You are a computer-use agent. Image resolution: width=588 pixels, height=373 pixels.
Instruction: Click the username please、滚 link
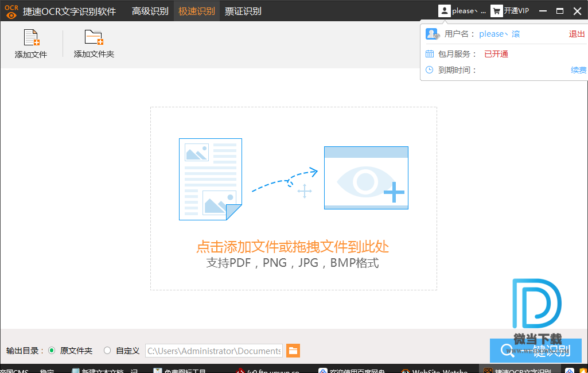[500, 34]
